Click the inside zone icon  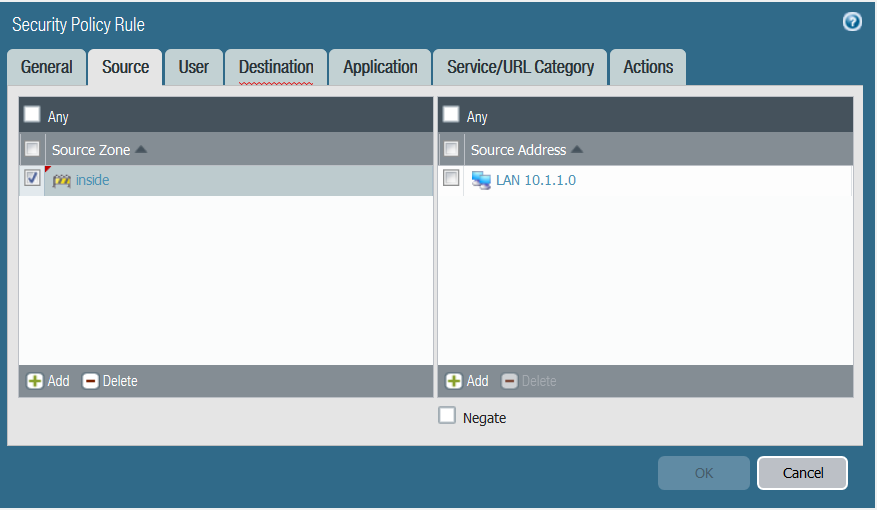tap(62, 180)
